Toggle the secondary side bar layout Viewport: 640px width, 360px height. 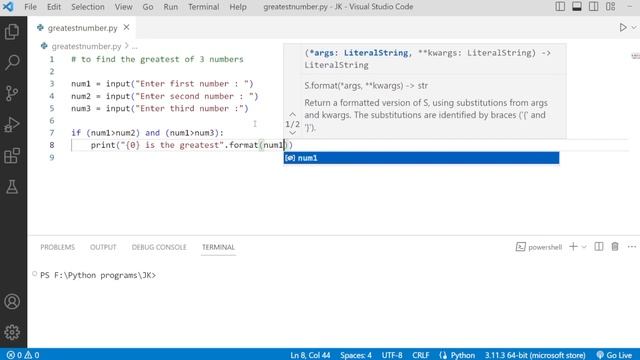click(593, 7)
